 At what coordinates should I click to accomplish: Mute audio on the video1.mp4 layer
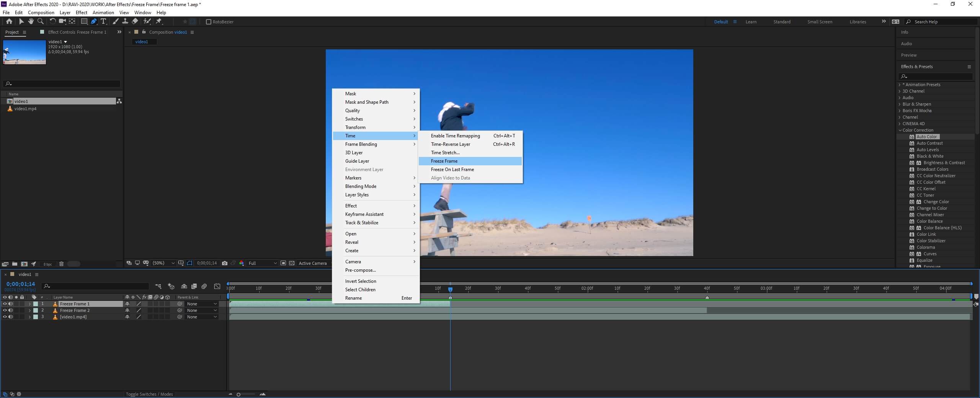coord(11,316)
